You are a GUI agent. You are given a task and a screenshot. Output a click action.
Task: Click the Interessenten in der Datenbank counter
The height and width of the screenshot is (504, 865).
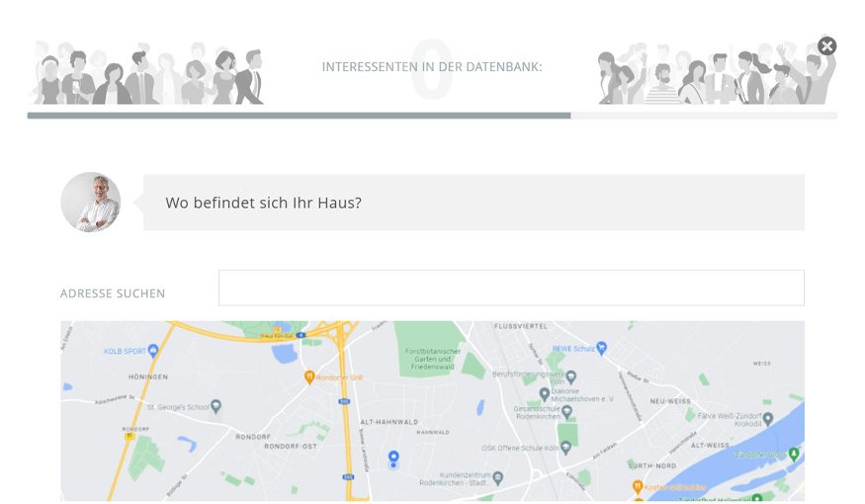(x=432, y=67)
